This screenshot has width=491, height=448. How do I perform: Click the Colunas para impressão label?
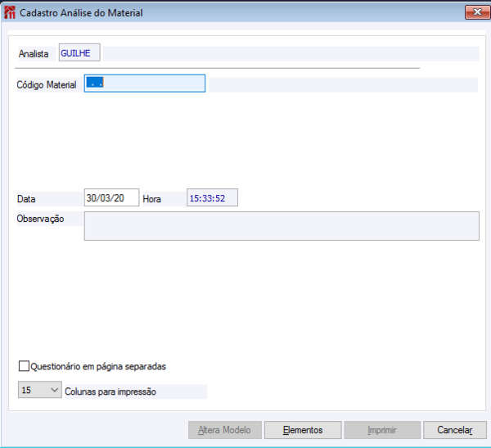click(110, 391)
